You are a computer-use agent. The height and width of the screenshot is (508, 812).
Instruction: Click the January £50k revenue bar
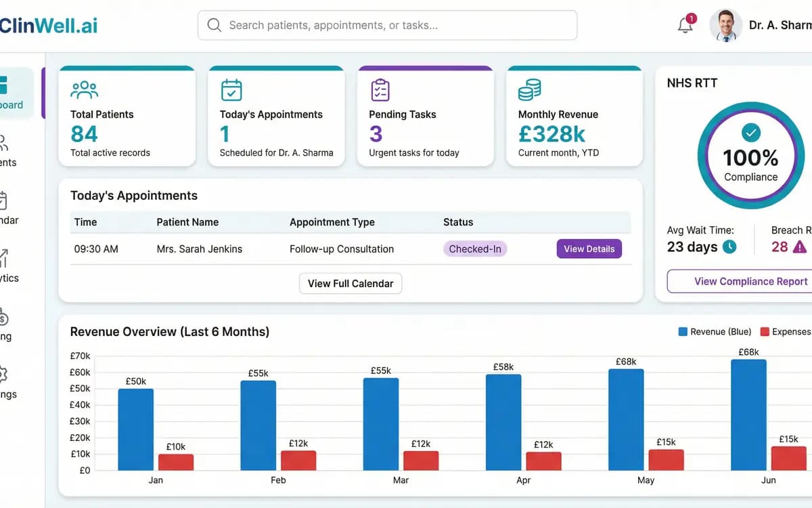tap(135, 429)
